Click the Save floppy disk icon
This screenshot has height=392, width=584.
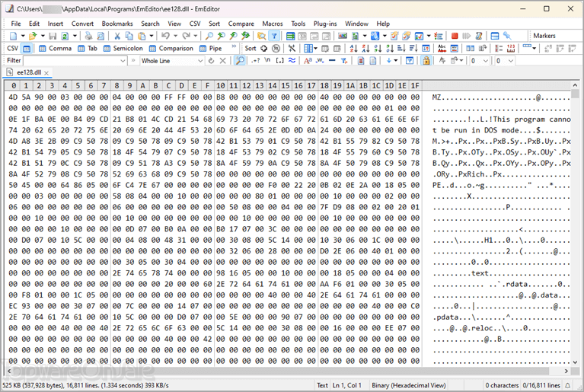(53, 36)
